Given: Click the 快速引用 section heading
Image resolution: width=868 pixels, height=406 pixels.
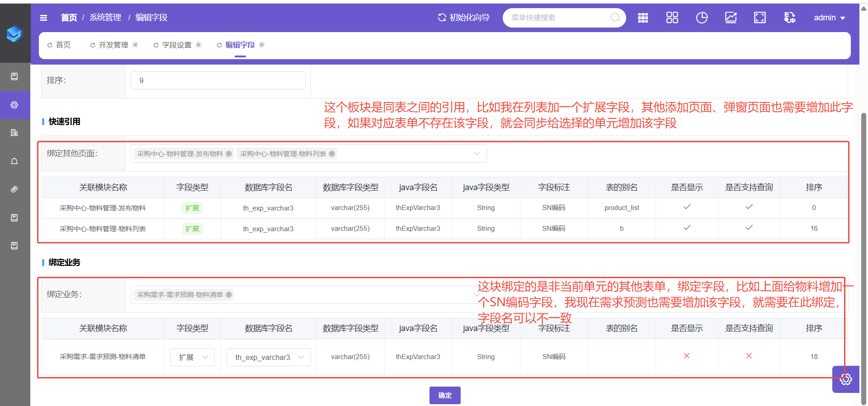Looking at the screenshot, I should 64,121.
